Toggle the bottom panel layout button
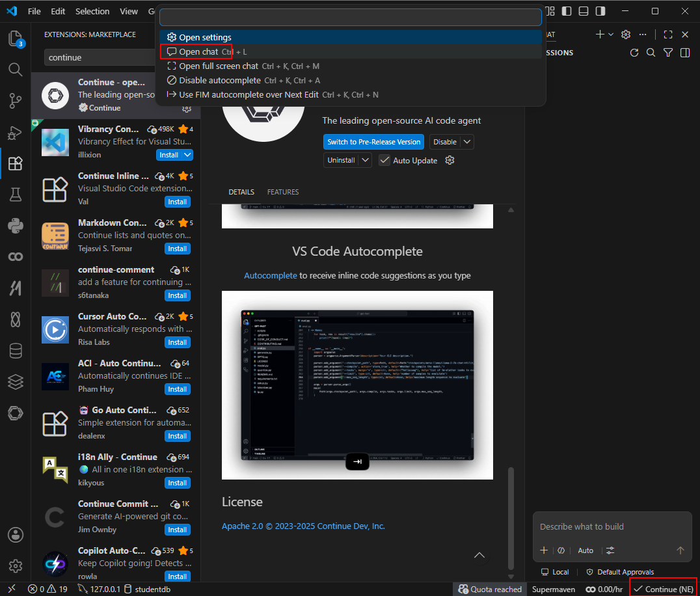The width and height of the screenshot is (700, 596). 584,11
